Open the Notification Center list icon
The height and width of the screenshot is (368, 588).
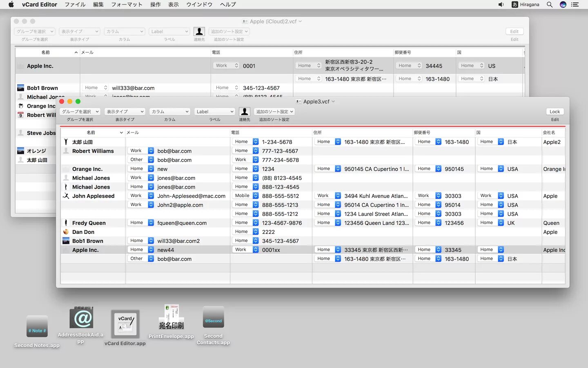575,4
